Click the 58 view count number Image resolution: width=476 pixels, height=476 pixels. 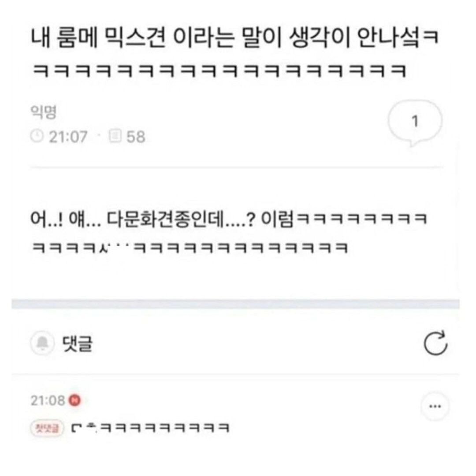(136, 137)
